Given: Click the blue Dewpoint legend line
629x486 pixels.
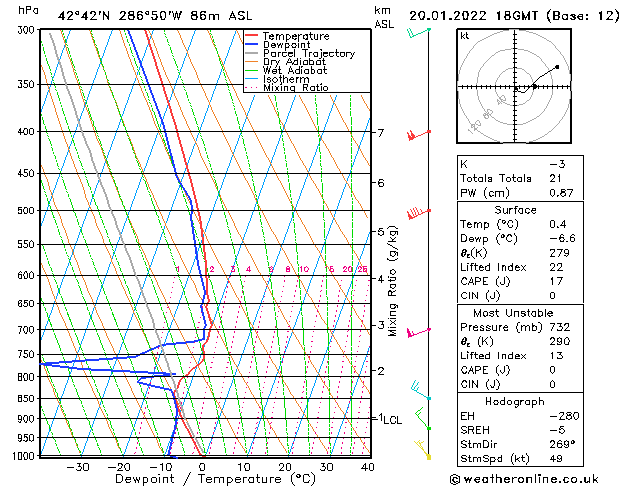Looking at the screenshot, I should pos(251,44).
